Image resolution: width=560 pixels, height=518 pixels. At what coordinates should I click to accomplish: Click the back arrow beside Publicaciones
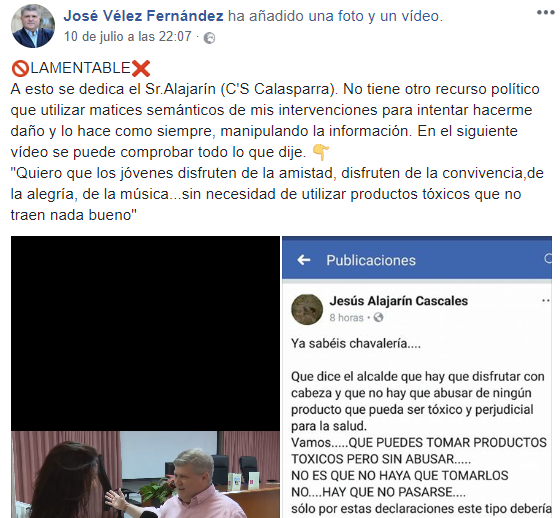click(304, 260)
